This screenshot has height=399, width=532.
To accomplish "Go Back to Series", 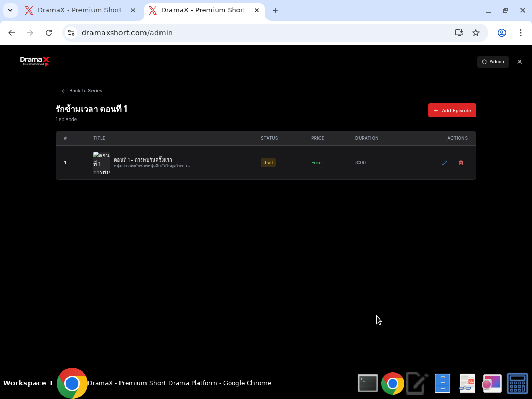I will (82, 91).
